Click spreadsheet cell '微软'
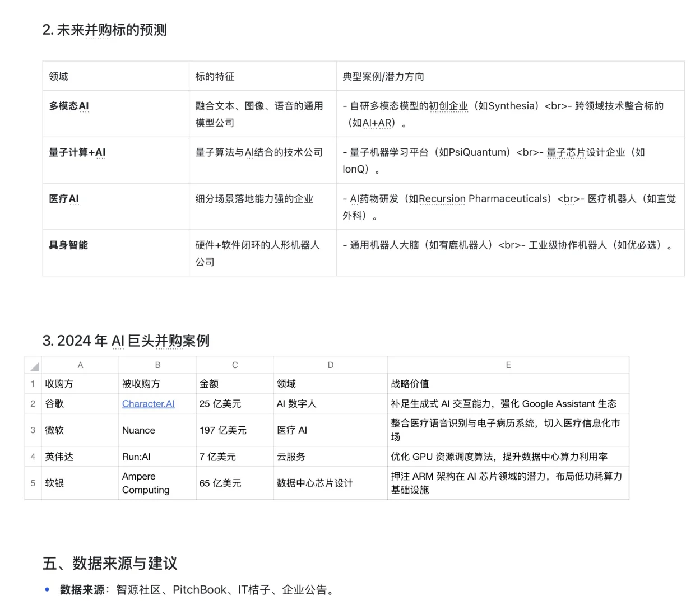Viewport: 700px width, 605px height. click(80, 430)
